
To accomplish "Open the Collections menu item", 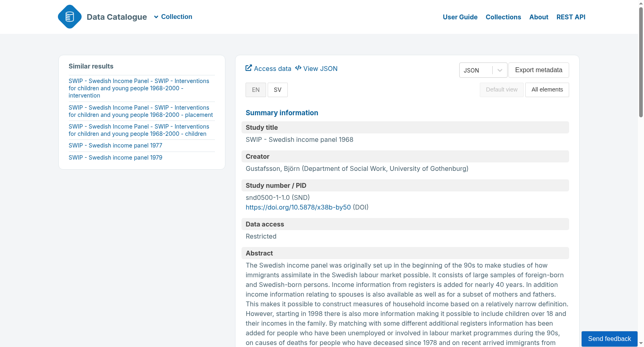I will (x=503, y=17).
